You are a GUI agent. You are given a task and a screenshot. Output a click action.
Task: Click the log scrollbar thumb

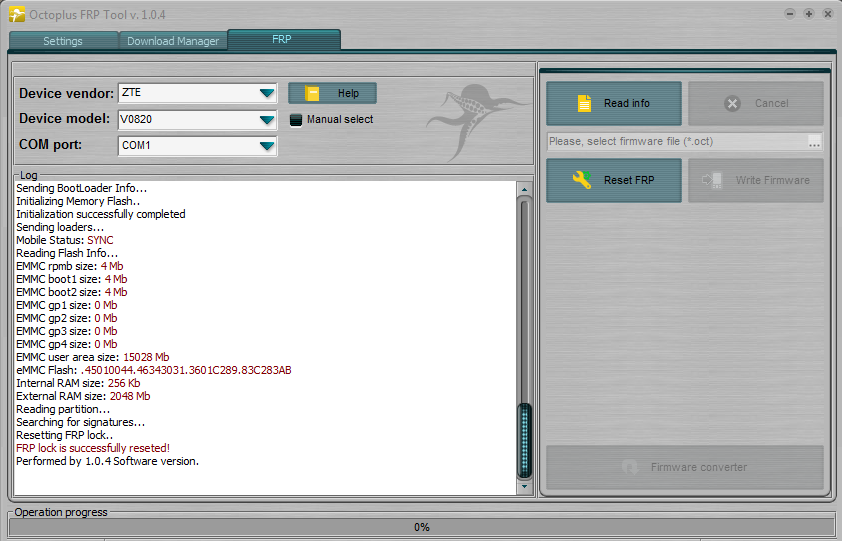pos(524,441)
